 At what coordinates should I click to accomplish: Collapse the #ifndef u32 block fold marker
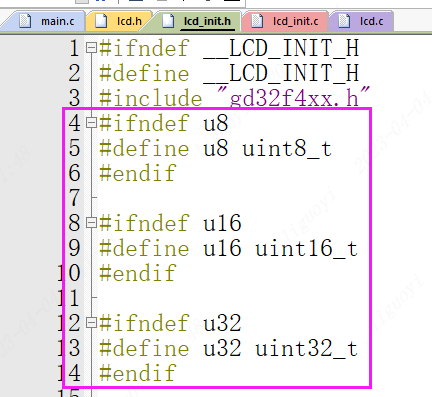point(91,323)
